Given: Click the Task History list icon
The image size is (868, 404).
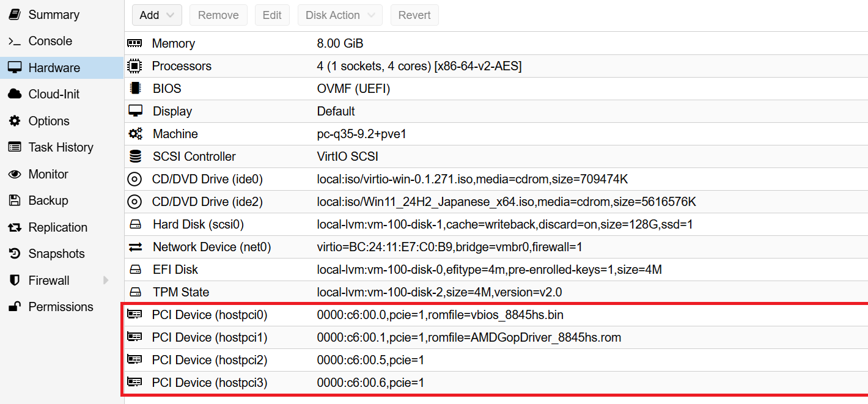Looking at the screenshot, I should (15, 147).
